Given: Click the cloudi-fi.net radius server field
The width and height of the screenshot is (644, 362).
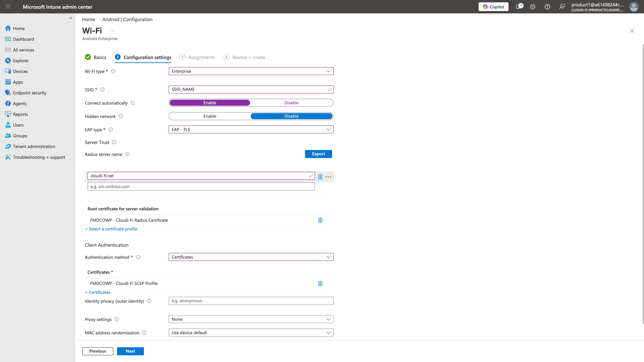Looking at the screenshot, I should pyautogui.click(x=201, y=176).
